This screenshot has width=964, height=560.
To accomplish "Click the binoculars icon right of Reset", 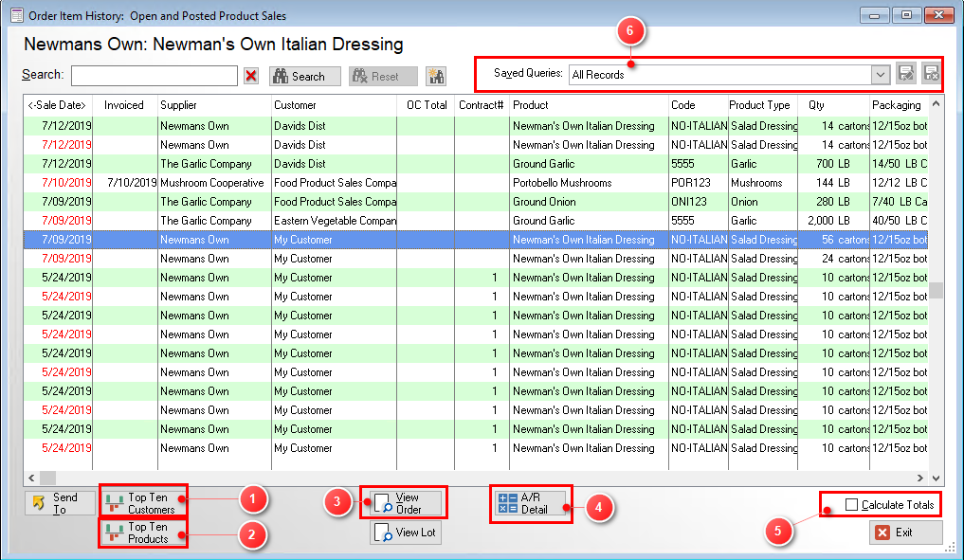I will (x=436, y=76).
